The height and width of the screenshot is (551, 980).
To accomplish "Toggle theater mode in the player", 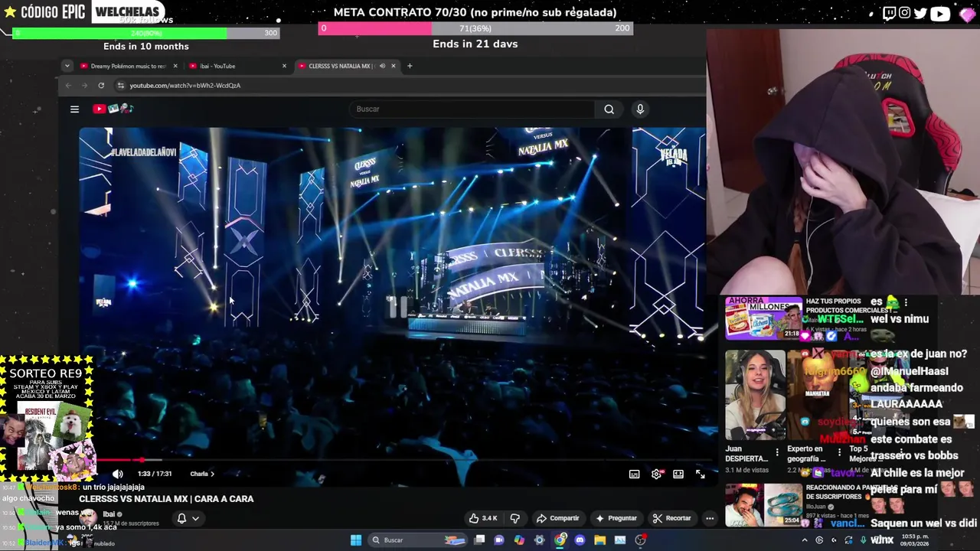I will (x=678, y=474).
